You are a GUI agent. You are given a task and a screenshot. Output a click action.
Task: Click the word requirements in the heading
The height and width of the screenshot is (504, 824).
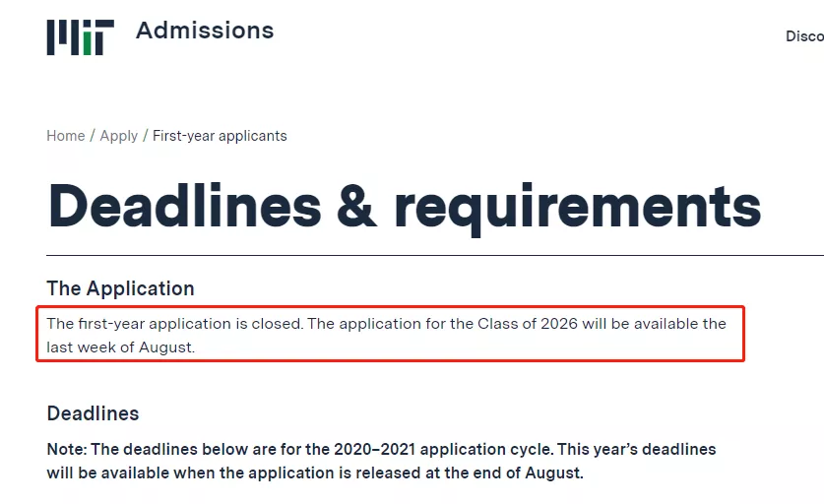coord(577,207)
